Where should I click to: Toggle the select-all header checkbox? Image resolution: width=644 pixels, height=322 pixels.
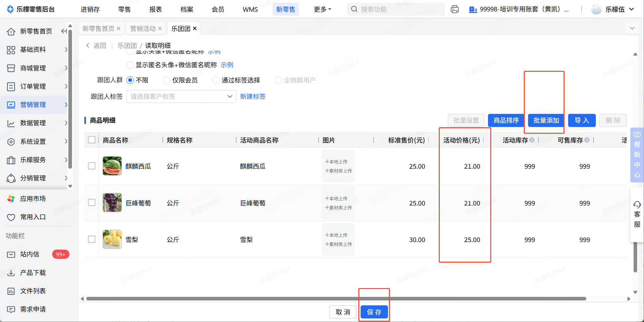click(92, 140)
